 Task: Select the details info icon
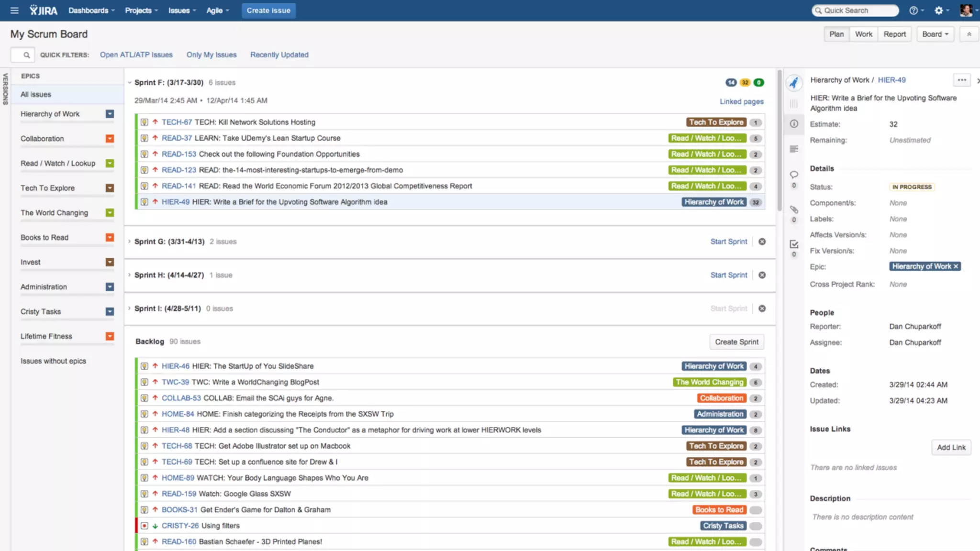(x=794, y=124)
